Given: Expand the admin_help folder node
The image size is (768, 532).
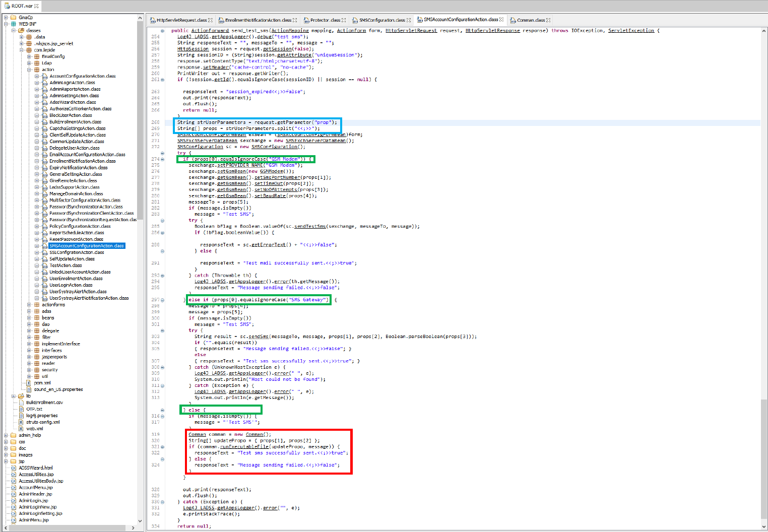Looking at the screenshot, I should [6, 435].
